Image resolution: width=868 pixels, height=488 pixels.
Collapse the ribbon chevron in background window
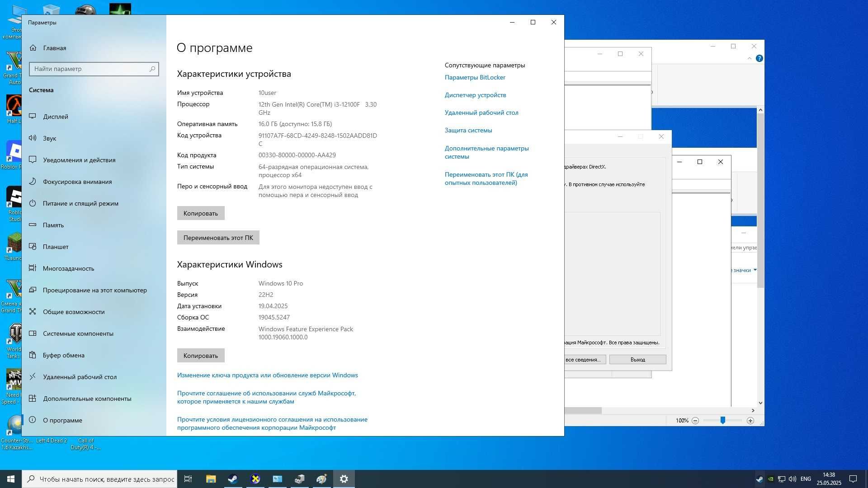750,58
